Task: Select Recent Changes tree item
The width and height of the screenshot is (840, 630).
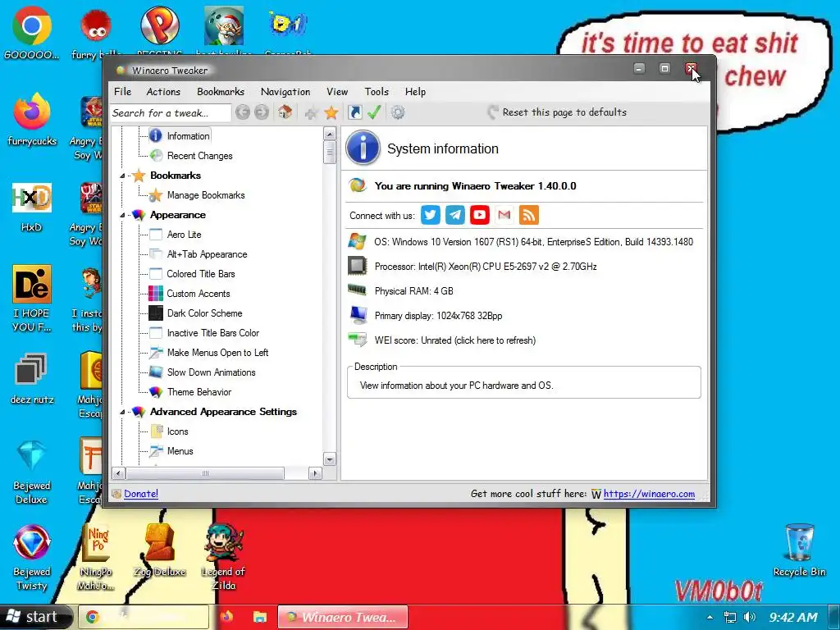Action: tap(200, 156)
